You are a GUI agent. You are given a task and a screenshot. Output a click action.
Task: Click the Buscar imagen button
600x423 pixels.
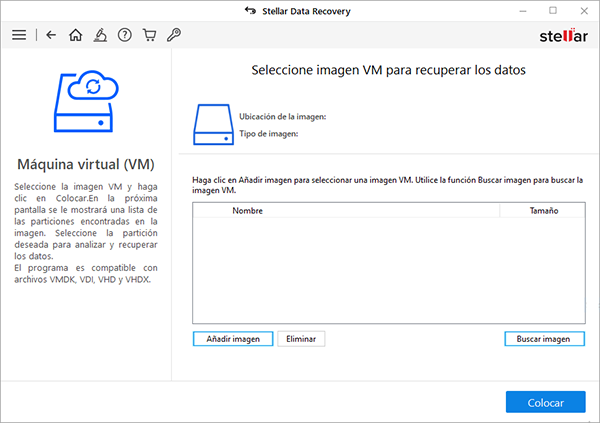545,339
